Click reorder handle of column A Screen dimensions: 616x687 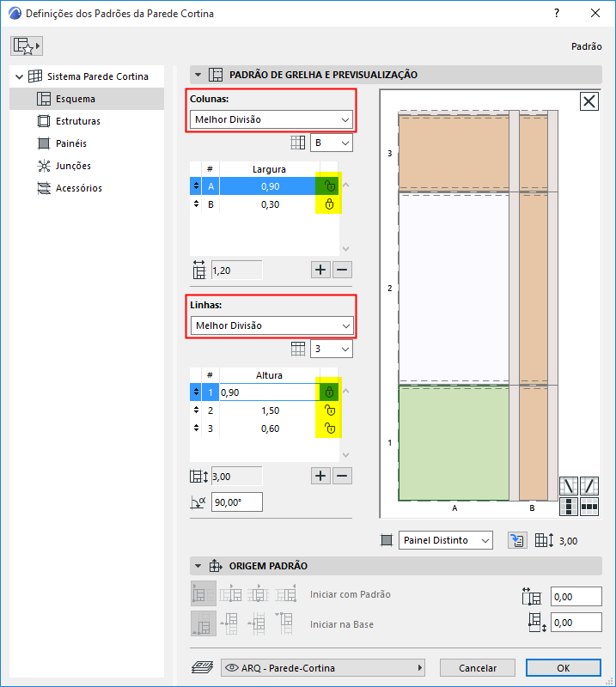196,186
